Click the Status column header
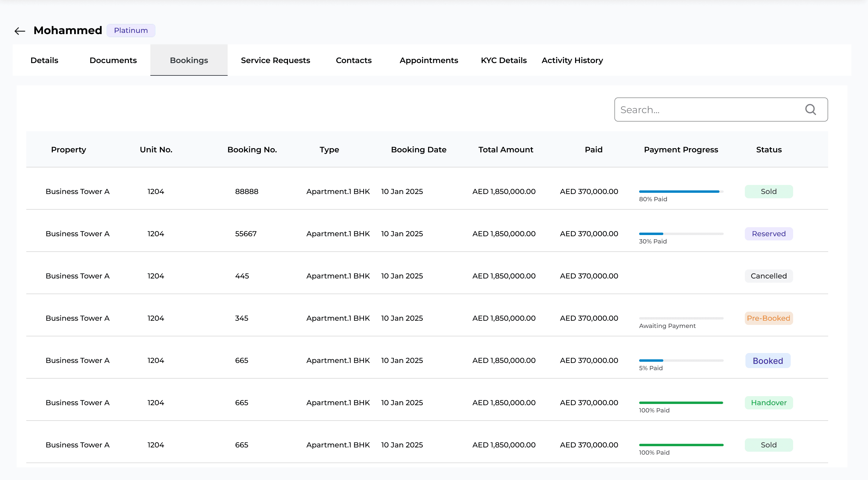The height and width of the screenshot is (480, 868). point(769,149)
